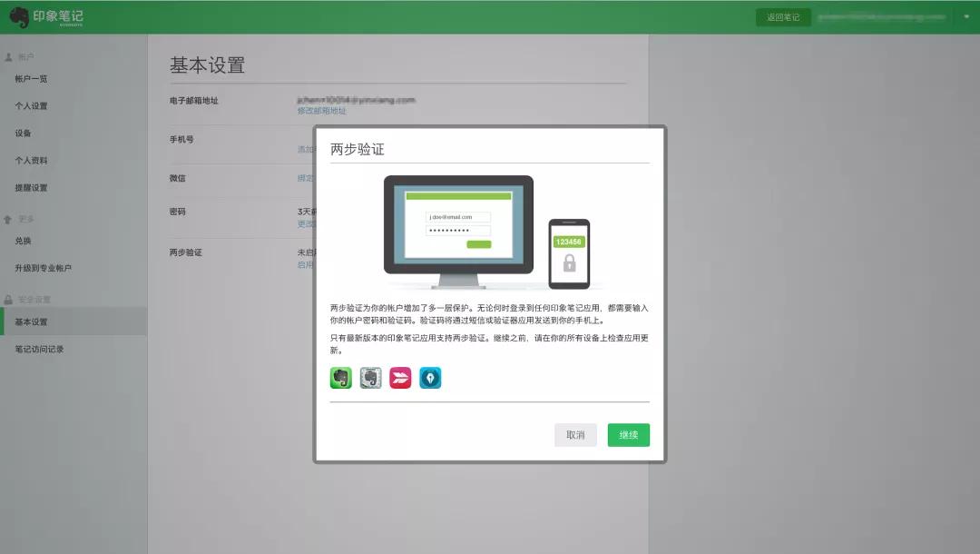This screenshot has height=554, width=980.
Task: Click the 手机号 label
Action: coord(181,140)
